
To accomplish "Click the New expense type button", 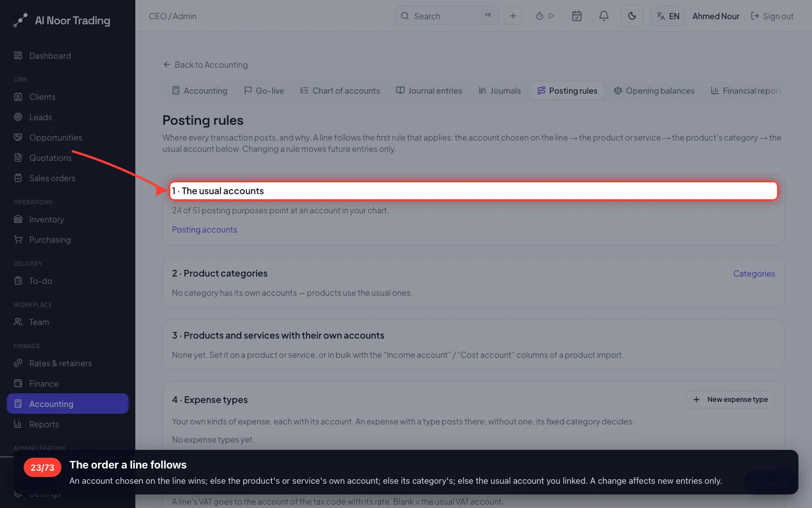I will coord(730,400).
